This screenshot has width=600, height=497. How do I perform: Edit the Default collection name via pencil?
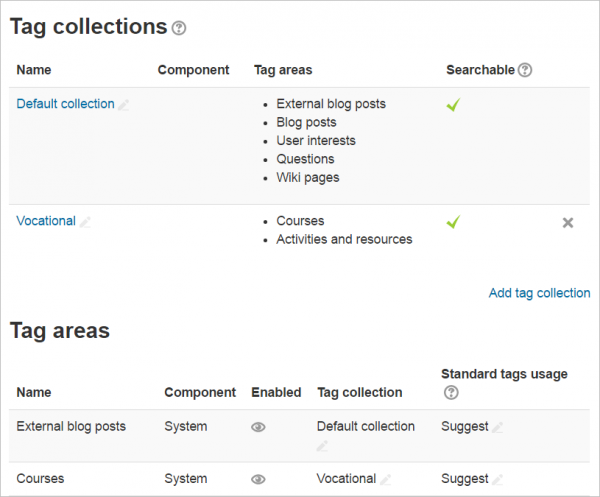tap(124, 105)
